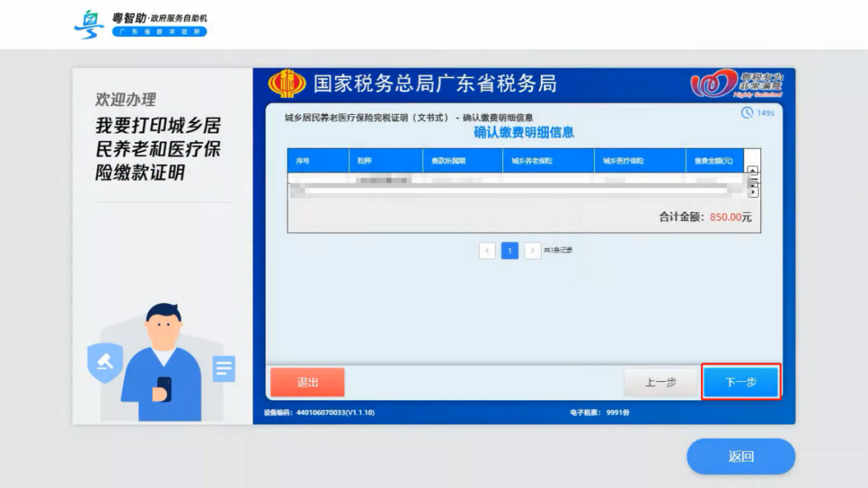This screenshot has height=488, width=868.
Task: Click the 缴费金额(元) column header
Action: pos(714,159)
